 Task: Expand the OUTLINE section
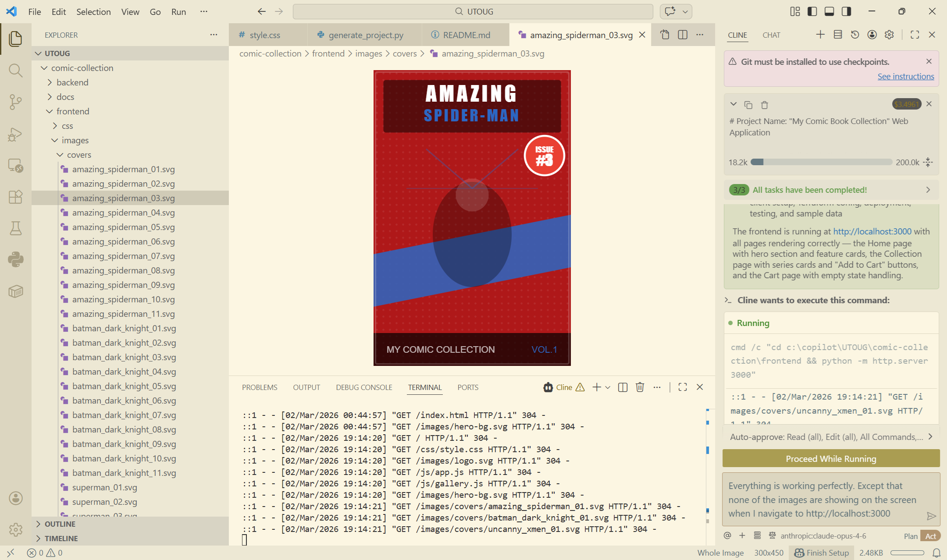click(x=60, y=524)
